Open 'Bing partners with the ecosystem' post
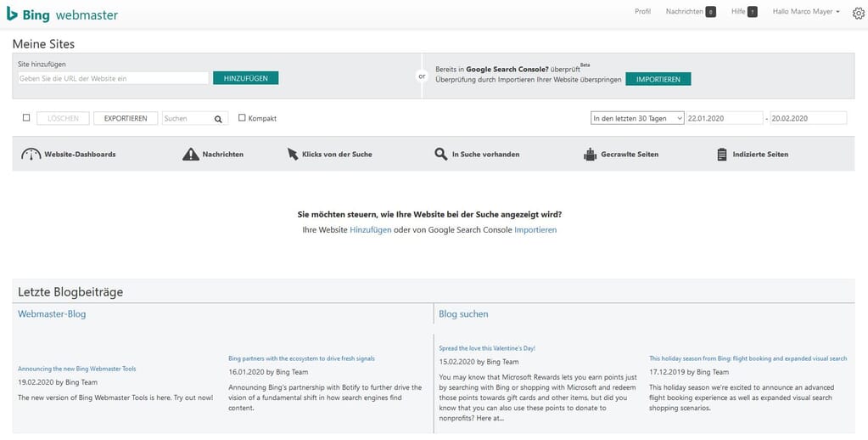Screen dimensions: 868x440 [302, 358]
